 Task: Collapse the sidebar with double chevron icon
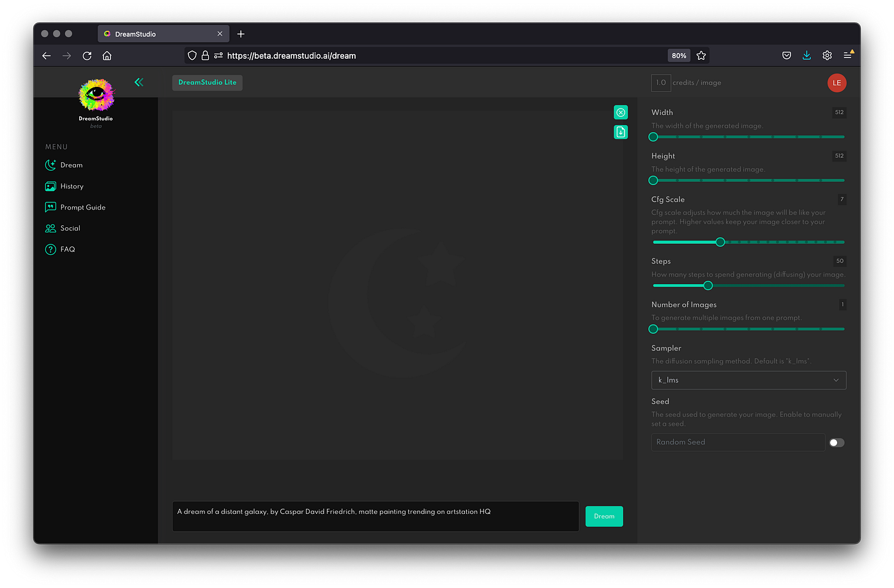(139, 82)
